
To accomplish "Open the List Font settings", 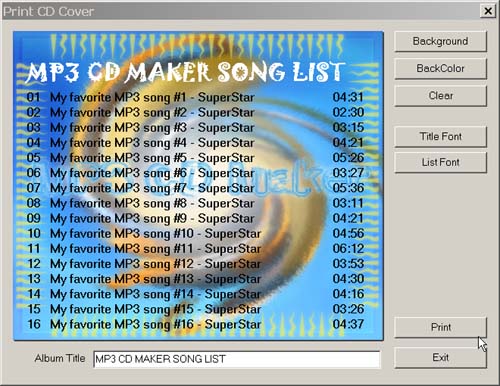I will pos(440,163).
